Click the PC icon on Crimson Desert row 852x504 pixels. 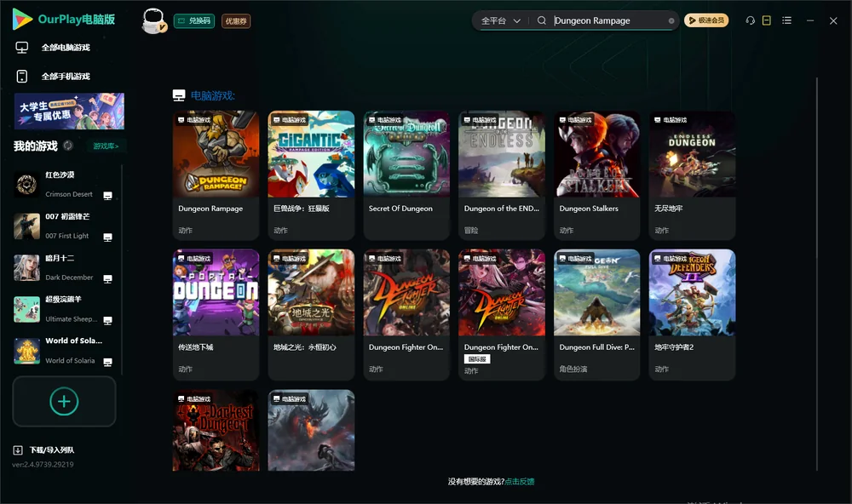coord(107,196)
